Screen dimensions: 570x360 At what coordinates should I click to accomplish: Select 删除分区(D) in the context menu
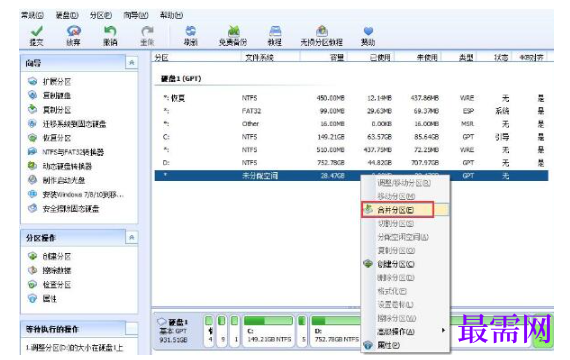tap(405, 277)
